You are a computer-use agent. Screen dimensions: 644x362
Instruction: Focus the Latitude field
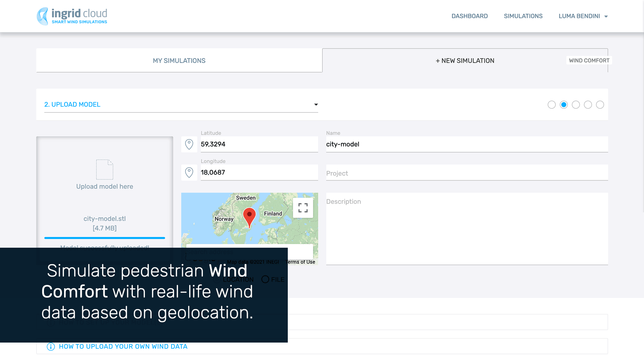(259, 144)
